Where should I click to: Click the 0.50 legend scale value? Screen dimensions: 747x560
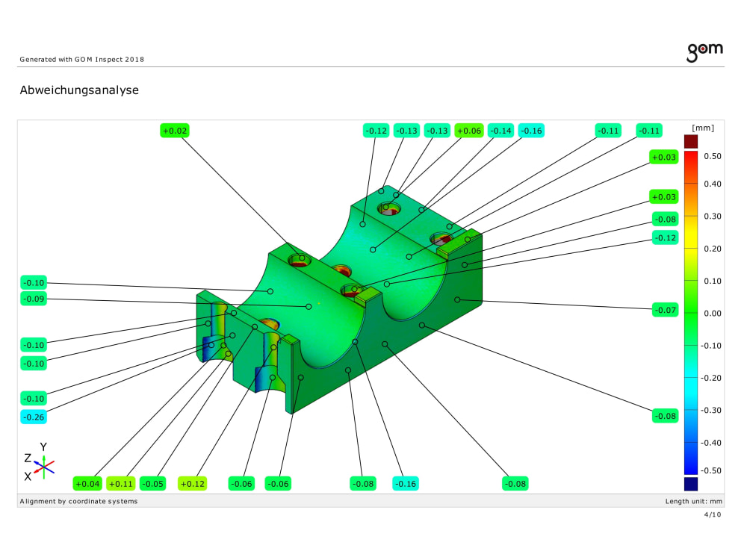(713, 156)
